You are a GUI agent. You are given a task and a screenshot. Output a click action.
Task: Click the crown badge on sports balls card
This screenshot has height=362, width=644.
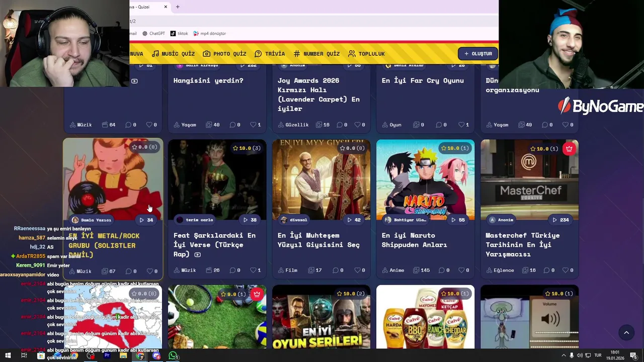[257, 294]
